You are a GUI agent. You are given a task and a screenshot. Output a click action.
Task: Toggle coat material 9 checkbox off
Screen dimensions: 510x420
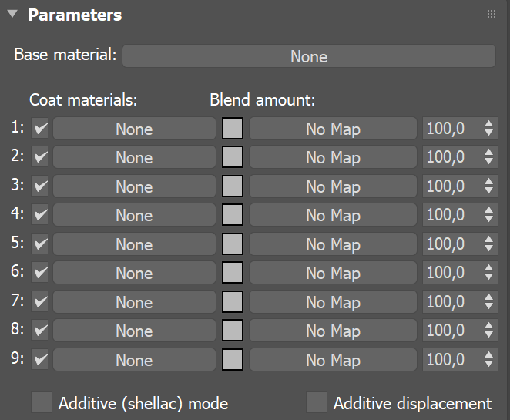pyautogui.click(x=41, y=360)
